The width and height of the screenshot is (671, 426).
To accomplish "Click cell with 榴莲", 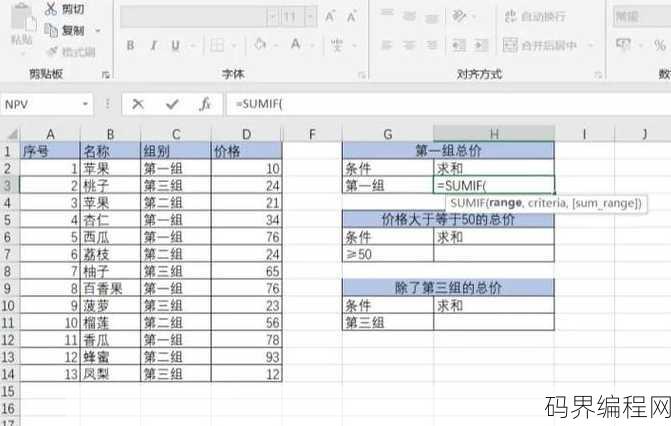I will coord(110,322).
